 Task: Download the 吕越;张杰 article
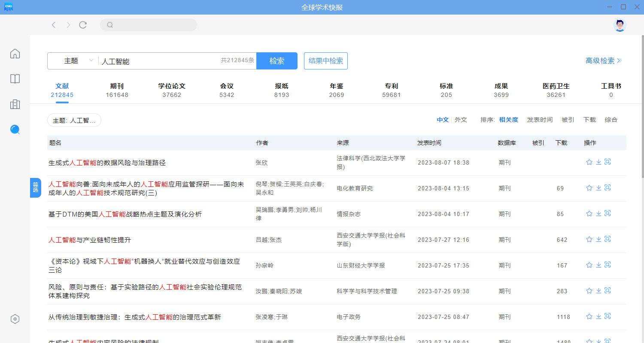(598, 239)
